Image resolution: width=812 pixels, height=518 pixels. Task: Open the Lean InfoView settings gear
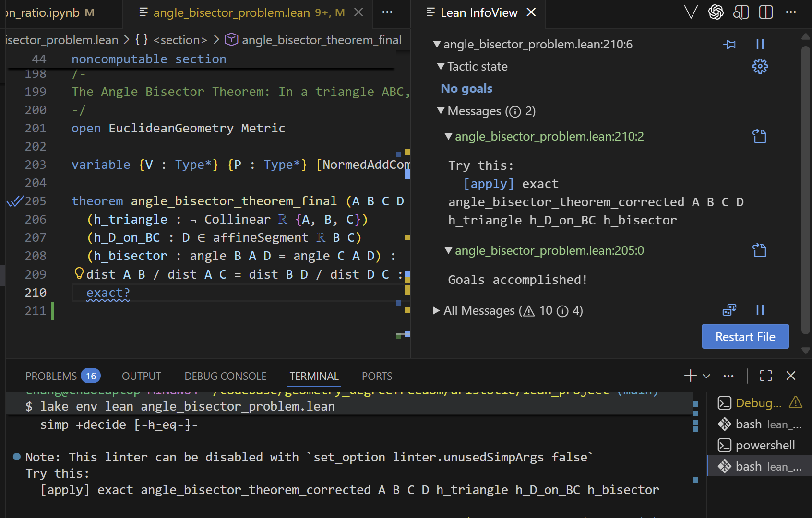pos(760,66)
